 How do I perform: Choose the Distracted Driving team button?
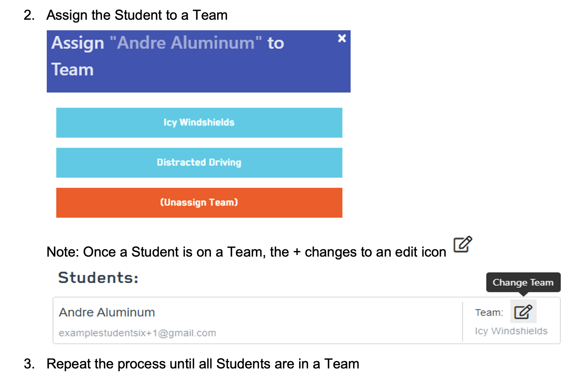[x=199, y=163]
